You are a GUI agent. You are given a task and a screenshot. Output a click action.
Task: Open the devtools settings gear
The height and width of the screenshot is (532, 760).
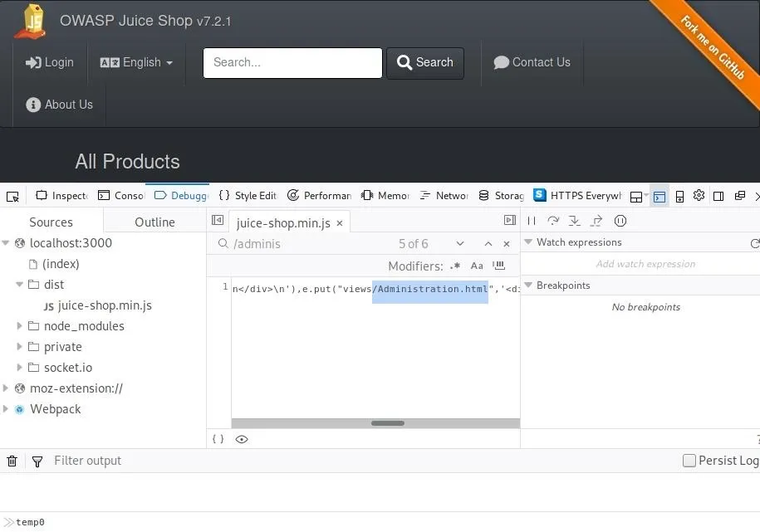point(699,195)
